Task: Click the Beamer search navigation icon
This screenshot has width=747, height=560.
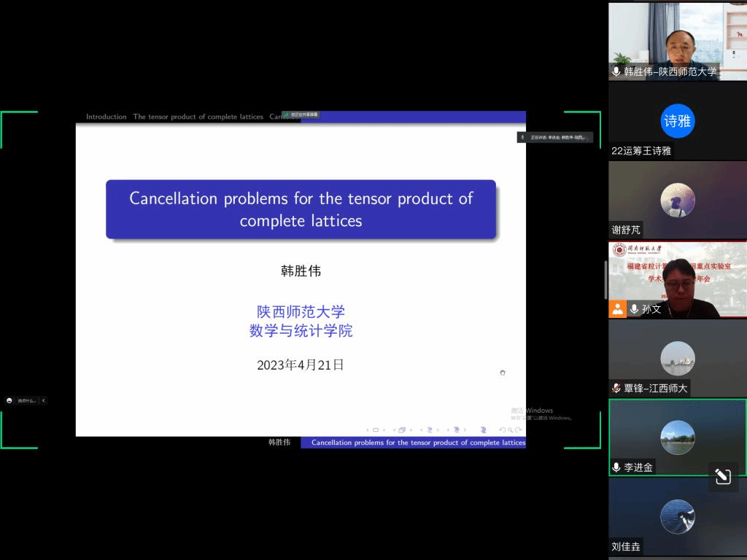Action: [509, 430]
